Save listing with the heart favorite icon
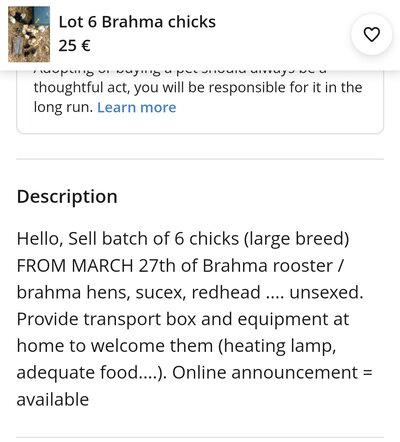 pyautogui.click(x=371, y=34)
